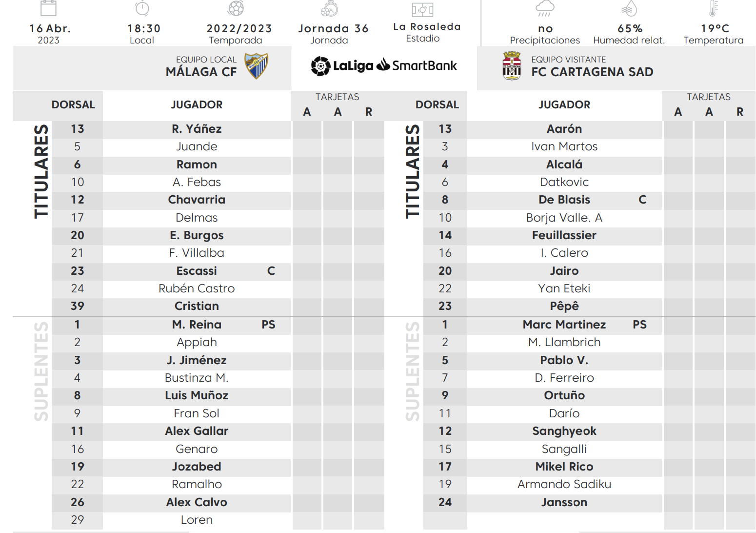Click the captain C mark beside Escassi
The height and width of the screenshot is (533, 756).
tap(271, 271)
